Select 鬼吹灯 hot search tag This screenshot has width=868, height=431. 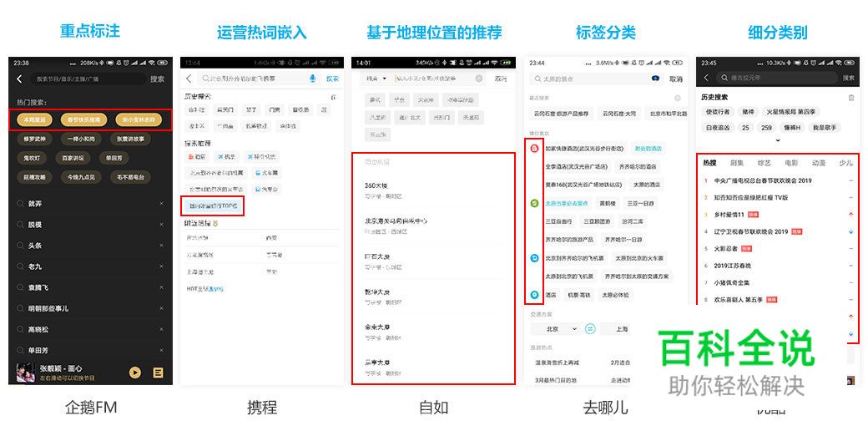(x=32, y=158)
